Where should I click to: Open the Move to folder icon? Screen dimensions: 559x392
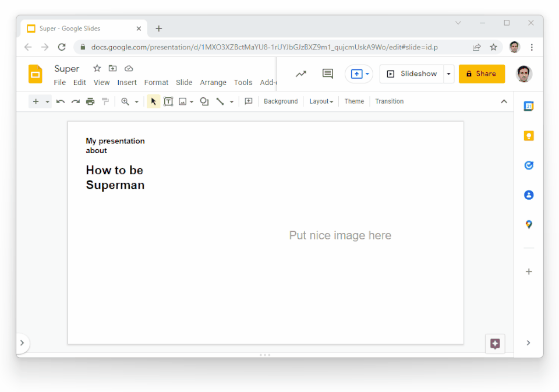[112, 68]
